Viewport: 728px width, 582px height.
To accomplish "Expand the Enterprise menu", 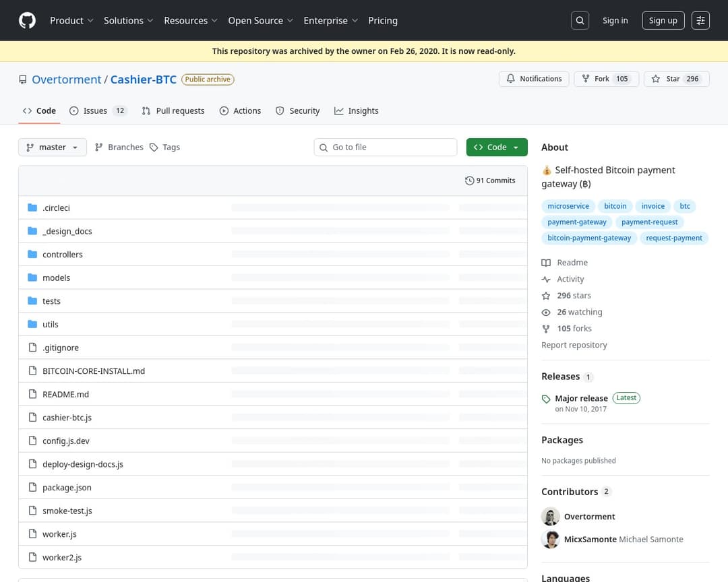I will (x=330, y=20).
